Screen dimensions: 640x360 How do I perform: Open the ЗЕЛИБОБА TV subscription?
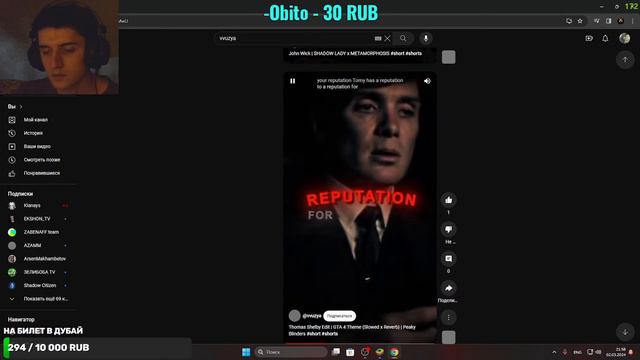pyautogui.click(x=39, y=272)
